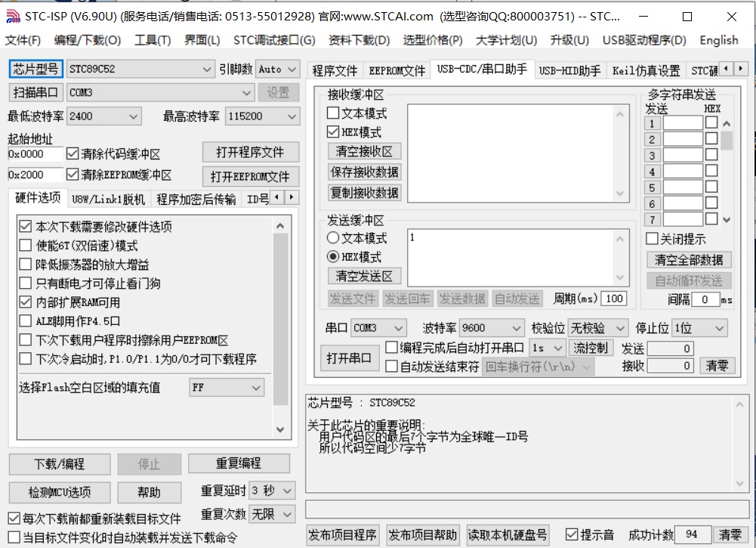756x548 pixels.
Task: Open the 编程/下载(O) menu
Action: click(88, 40)
